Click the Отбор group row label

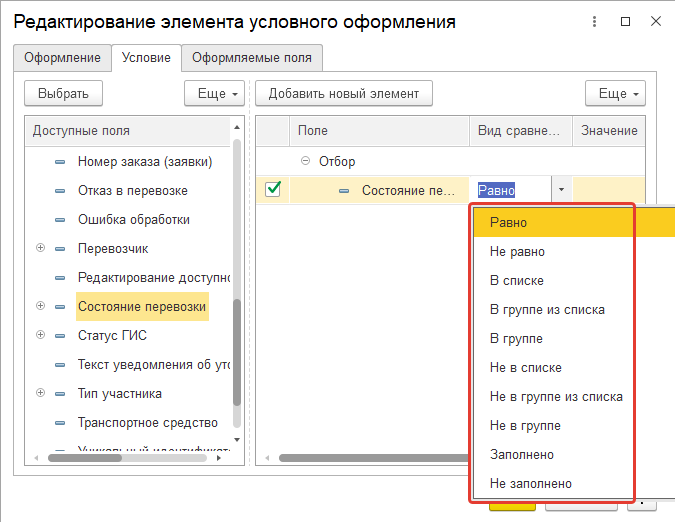(337, 162)
